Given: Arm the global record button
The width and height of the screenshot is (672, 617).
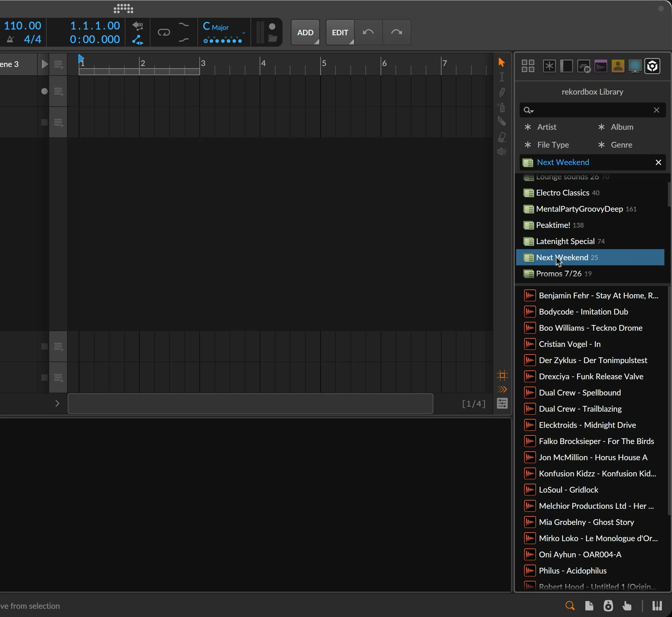Looking at the screenshot, I should pos(272,26).
